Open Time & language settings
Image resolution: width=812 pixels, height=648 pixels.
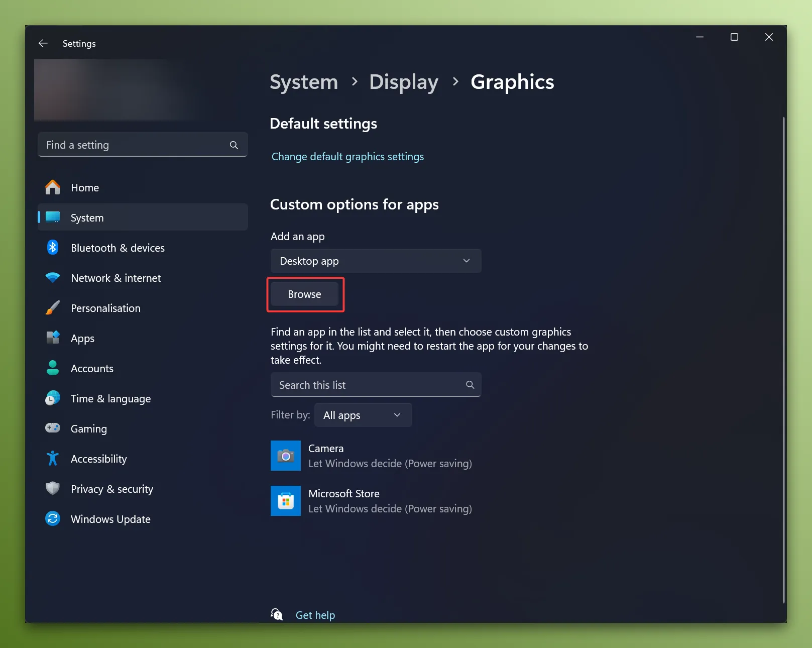pyautogui.click(x=110, y=398)
